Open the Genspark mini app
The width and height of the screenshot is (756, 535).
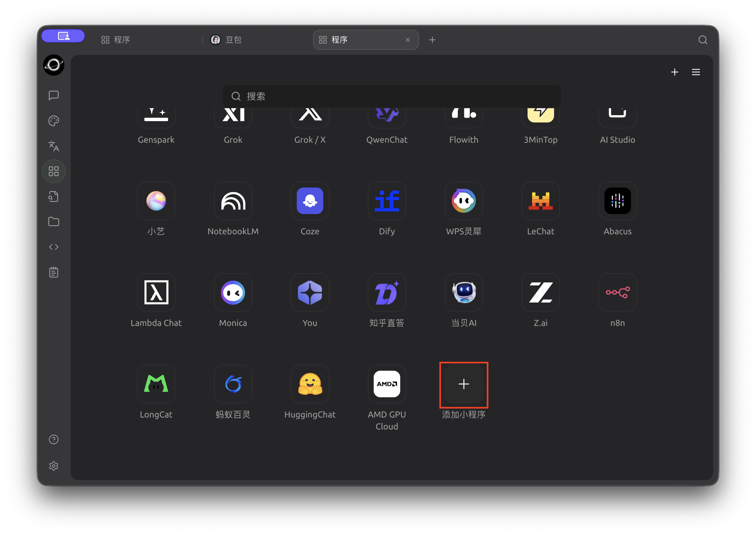156,118
